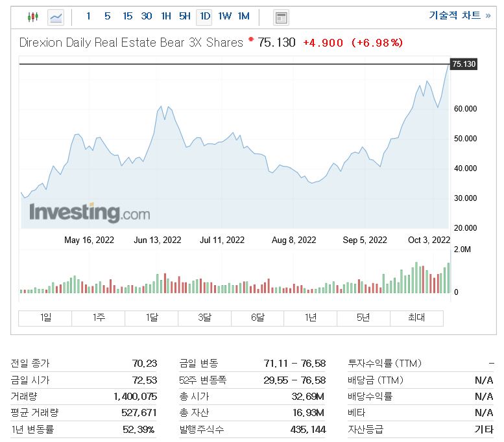
Task: Set chart interval to 30 minutes
Action: (146, 16)
